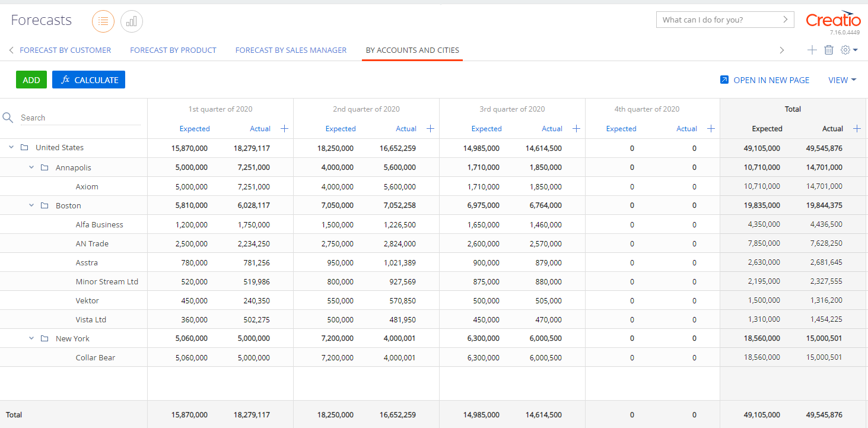Select the Collar Bear account row
This screenshot has width=868, height=428.
click(433, 357)
